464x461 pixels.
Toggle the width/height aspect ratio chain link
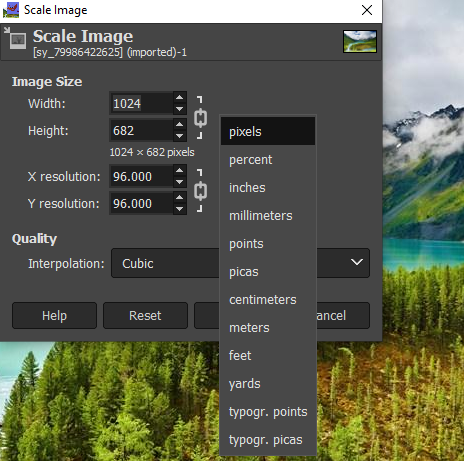[x=200, y=118]
